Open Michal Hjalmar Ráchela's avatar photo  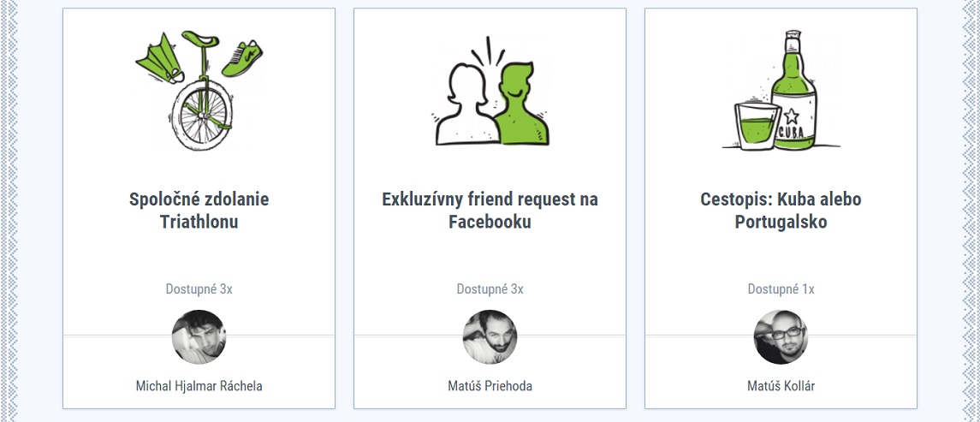tap(199, 336)
